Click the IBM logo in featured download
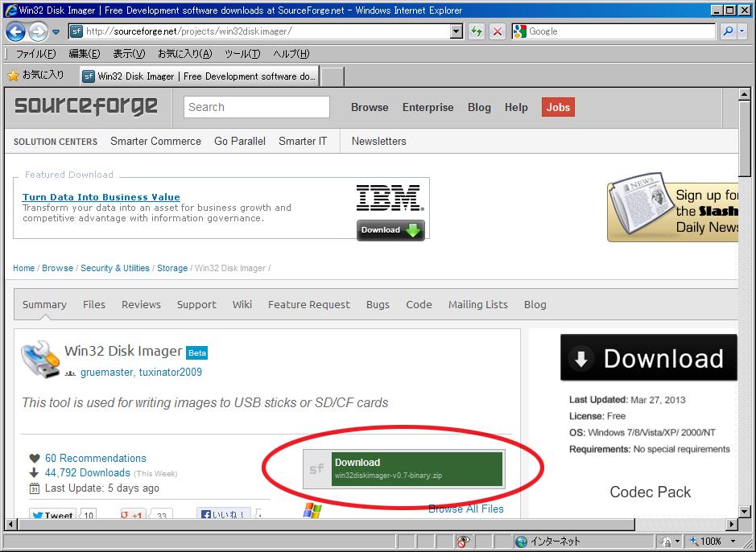The height and width of the screenshot is (552, 756). coord(390,197)
